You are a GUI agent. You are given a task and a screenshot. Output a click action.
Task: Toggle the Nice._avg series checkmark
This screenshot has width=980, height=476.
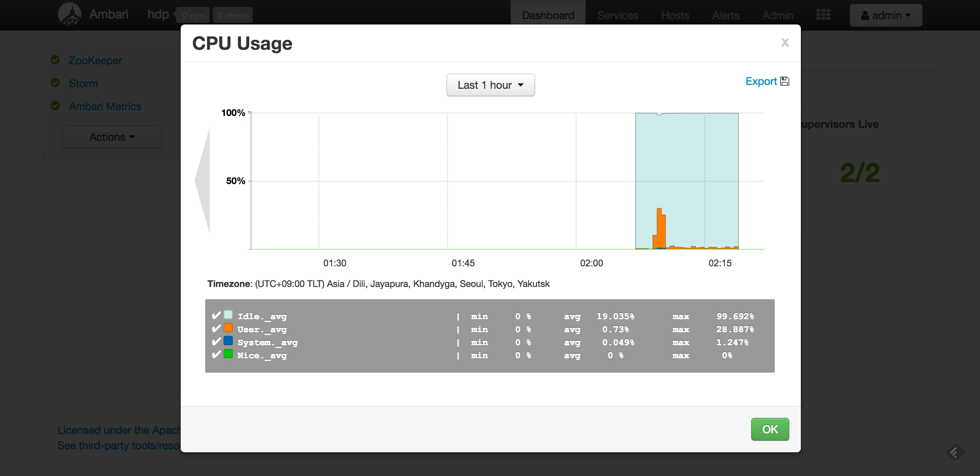coord(216,354)
